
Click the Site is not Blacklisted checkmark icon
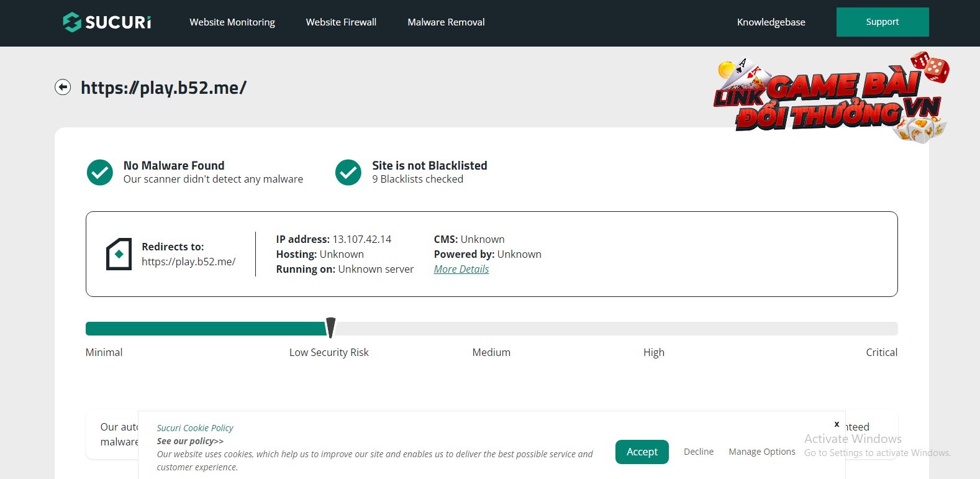coord(348,172)
